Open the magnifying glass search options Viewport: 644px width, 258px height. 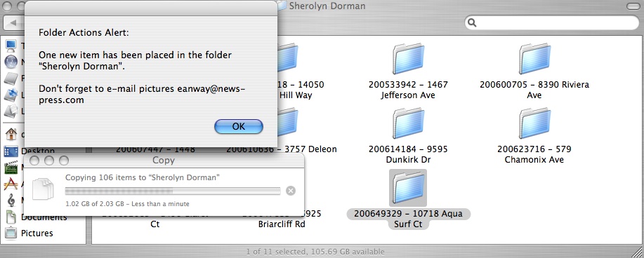click(473, 22)
